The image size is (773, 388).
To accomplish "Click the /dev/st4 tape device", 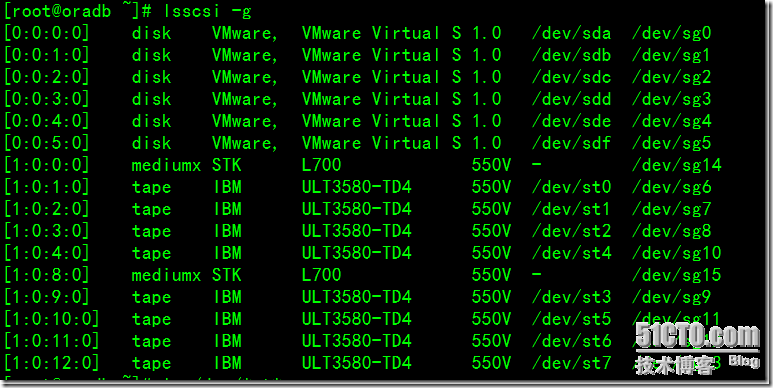I will pyautogui.click(x=571, y=253).
